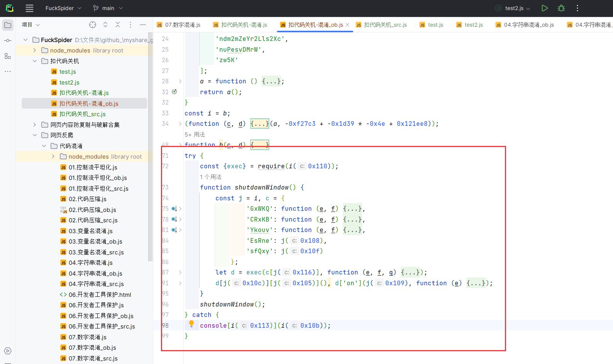Click gutter override icon on line 75
This screenshot has width=613, height=364.
174,209
